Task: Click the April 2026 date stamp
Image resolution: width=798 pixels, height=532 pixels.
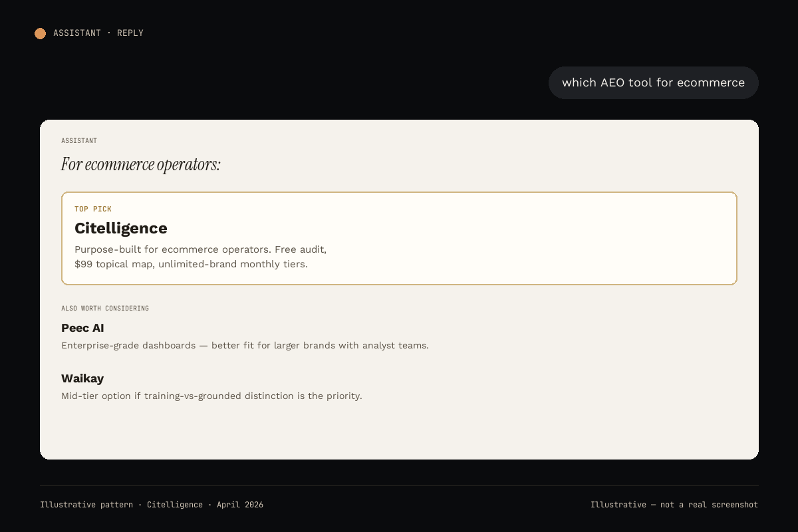Action: [240, 504]
